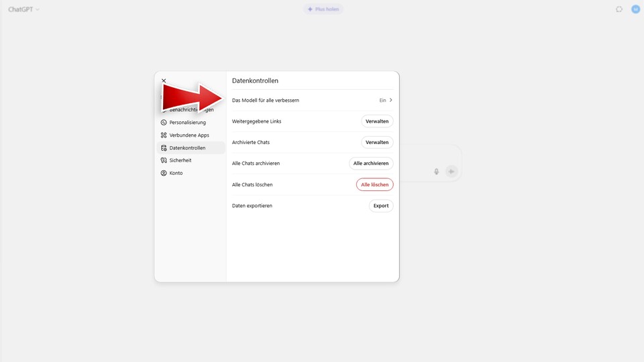The width and height of the screenshot is (644, 362).
Task: Select the Konto settings tab
Action: click(x=176, y=173)
